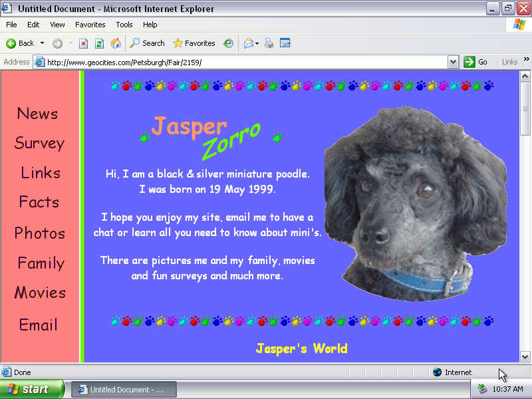
Task: Click the Forward arrow toolbar icon
Action: coord(57,43)
